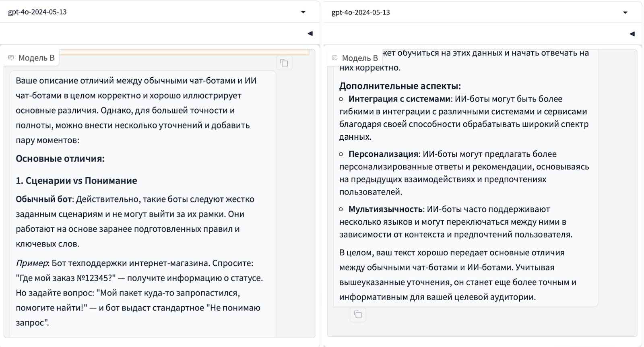Screen dimensions: 644x347
Task: Copy the left Model B response
Action: point(284,63)
